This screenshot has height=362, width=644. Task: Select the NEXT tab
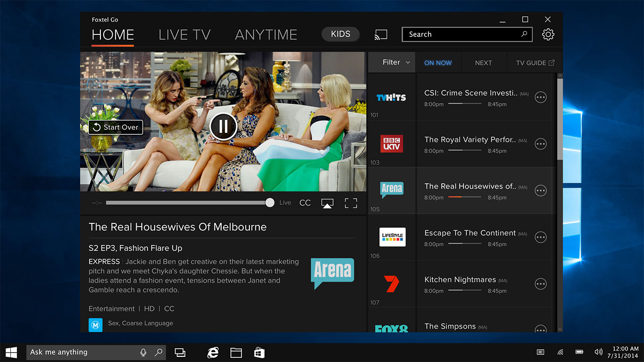(x=483, y=63)
